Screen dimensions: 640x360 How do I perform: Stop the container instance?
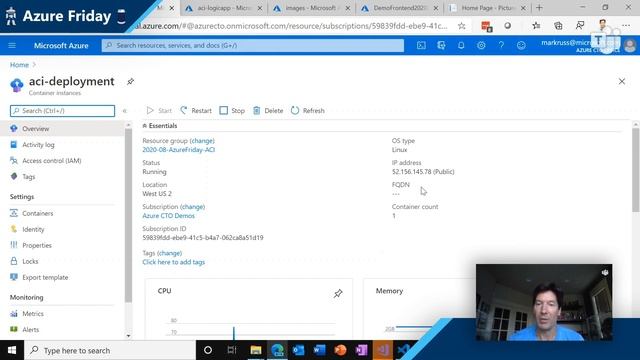(232, 111)
